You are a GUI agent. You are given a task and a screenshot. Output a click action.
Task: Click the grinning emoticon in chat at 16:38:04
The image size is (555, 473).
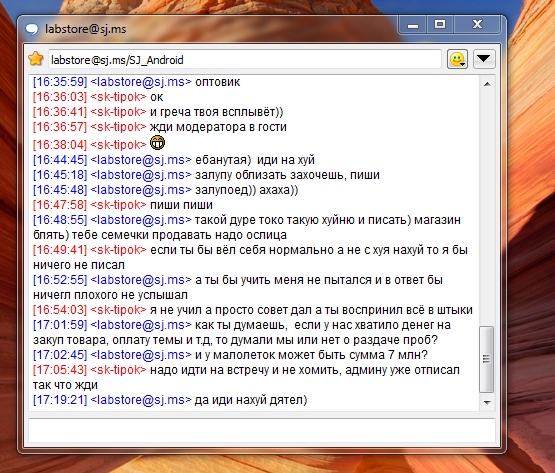click(158, 143)
